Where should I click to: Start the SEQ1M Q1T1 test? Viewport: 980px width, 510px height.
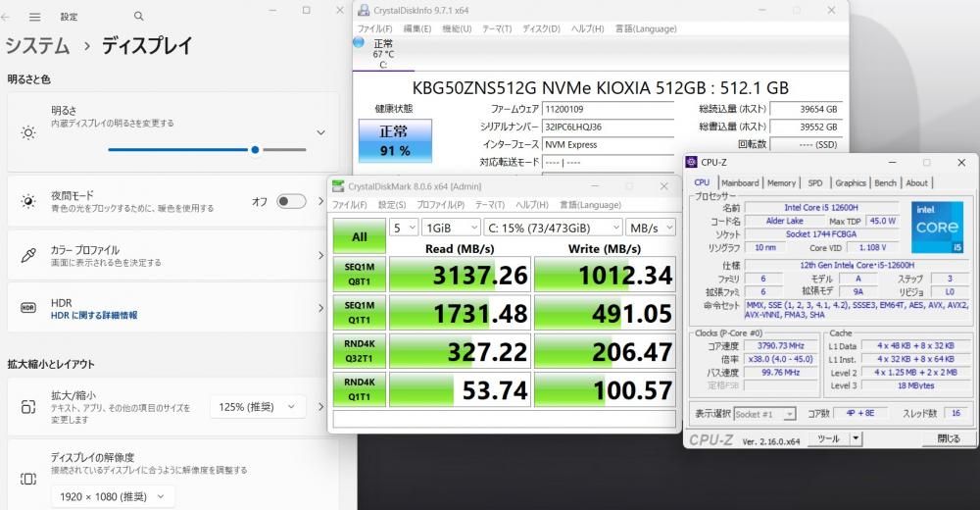(360, 312)
